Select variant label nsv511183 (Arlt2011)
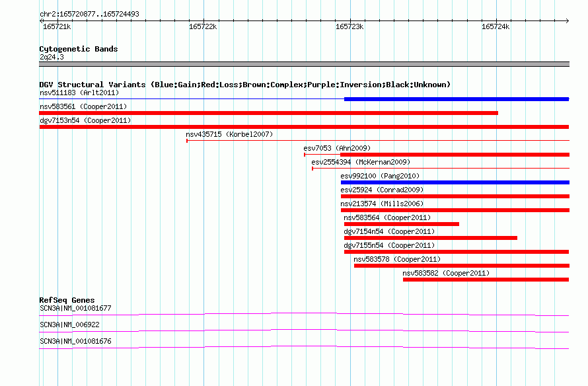 pos(79,93)
